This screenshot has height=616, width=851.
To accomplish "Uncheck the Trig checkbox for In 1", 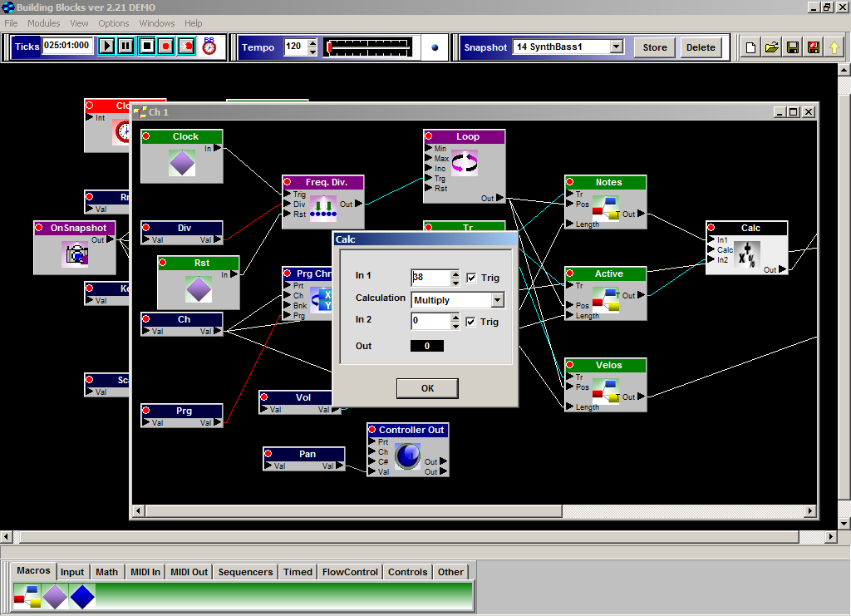I will pyautogui.click(x=471, y=278).
